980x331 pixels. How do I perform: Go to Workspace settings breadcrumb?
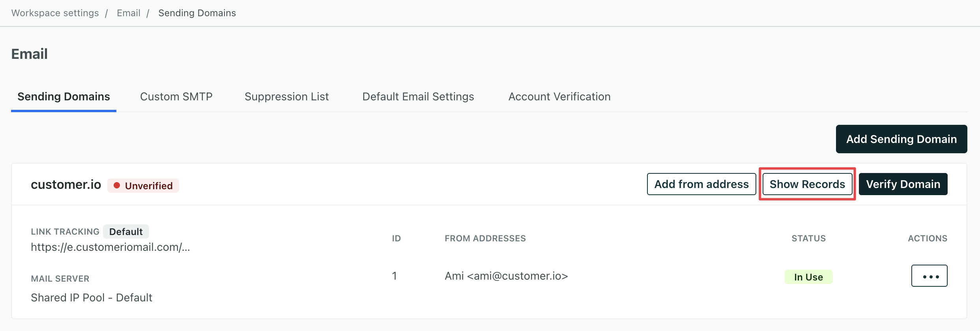tap(55, 13)
